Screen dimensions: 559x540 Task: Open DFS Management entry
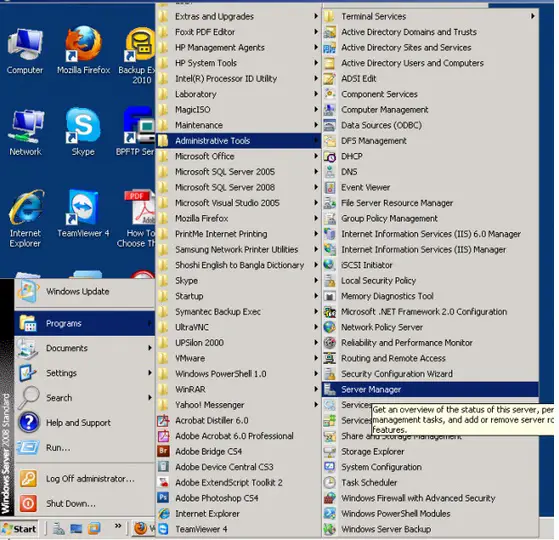[430, 141]
